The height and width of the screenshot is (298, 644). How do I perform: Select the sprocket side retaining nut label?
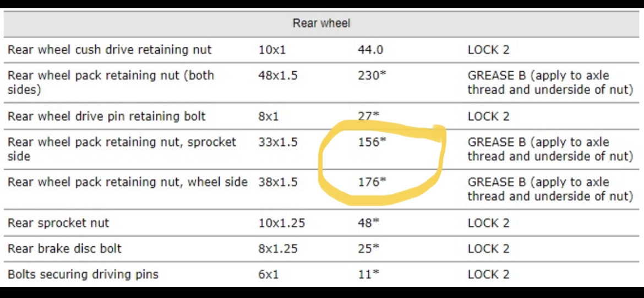122,149
